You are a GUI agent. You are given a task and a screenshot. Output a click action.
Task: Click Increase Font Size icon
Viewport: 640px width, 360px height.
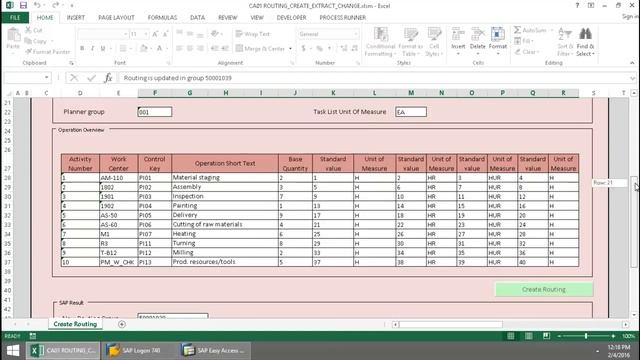coord(155,34)
